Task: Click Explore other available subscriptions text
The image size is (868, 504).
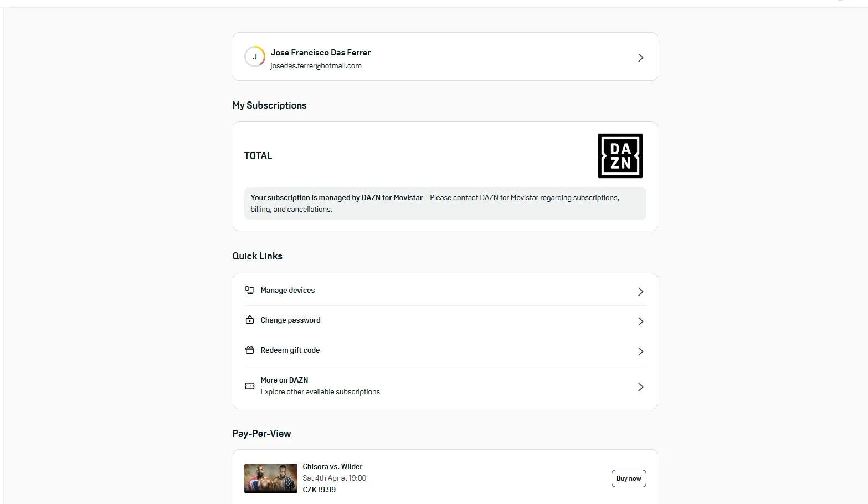Action: point(320,391)
